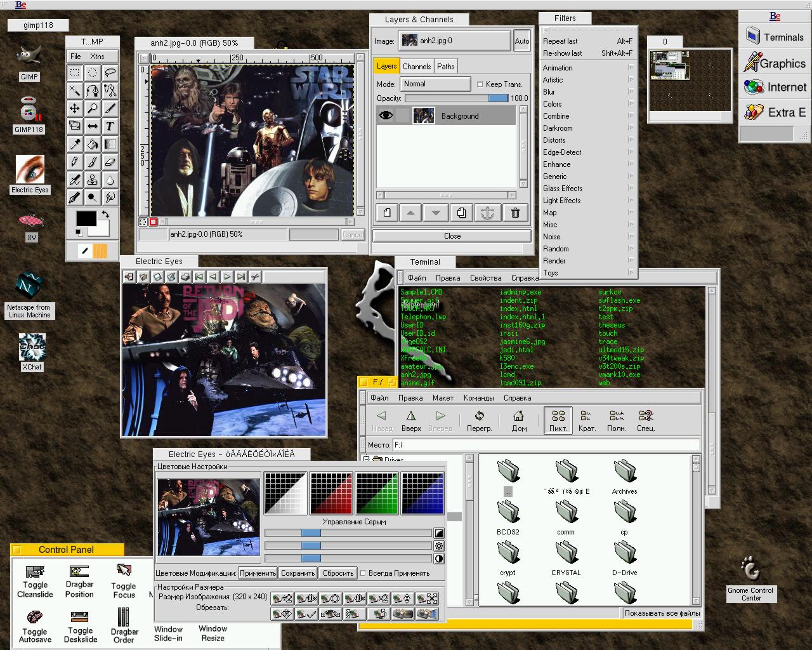Select the Fuzzy Select magic wand tool

coord(75,91)
